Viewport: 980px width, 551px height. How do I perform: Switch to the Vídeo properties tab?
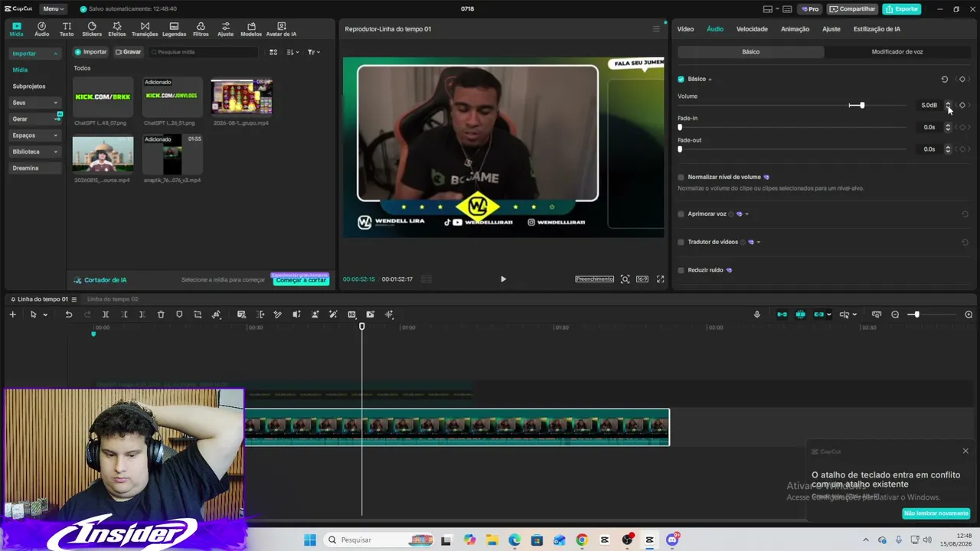pyautogui.click(x=685, y=29)
